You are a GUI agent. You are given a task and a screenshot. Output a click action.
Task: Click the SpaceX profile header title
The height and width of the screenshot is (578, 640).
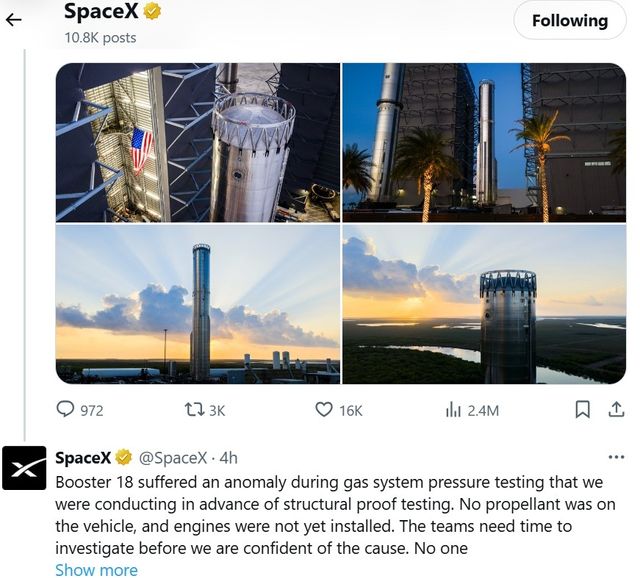[101, 12]
